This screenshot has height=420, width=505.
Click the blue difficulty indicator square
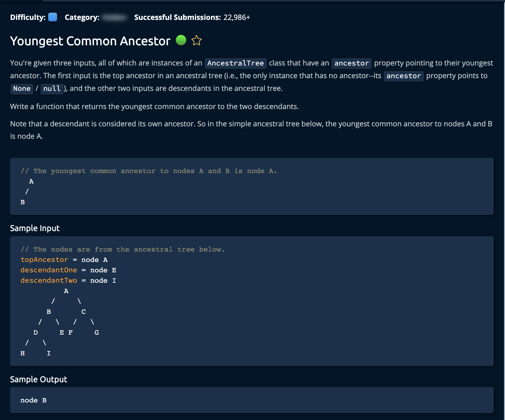(52, 17)
